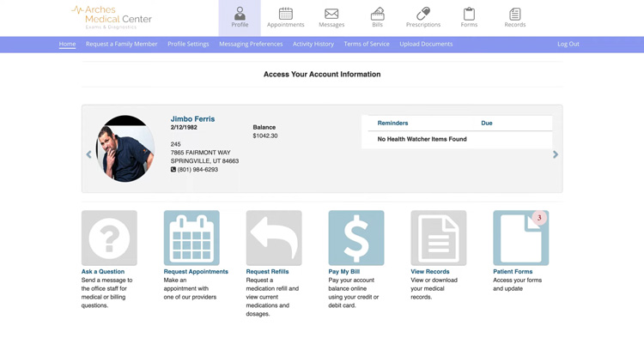Open the View Records link
Screen dimensions: 644x362
430,272
